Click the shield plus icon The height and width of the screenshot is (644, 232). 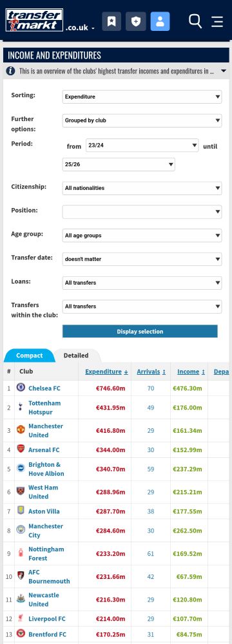pyautogui.click(x=136, y=21)
